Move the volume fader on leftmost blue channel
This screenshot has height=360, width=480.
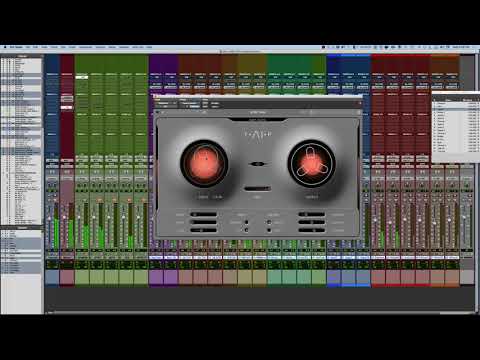click(49, 218)
